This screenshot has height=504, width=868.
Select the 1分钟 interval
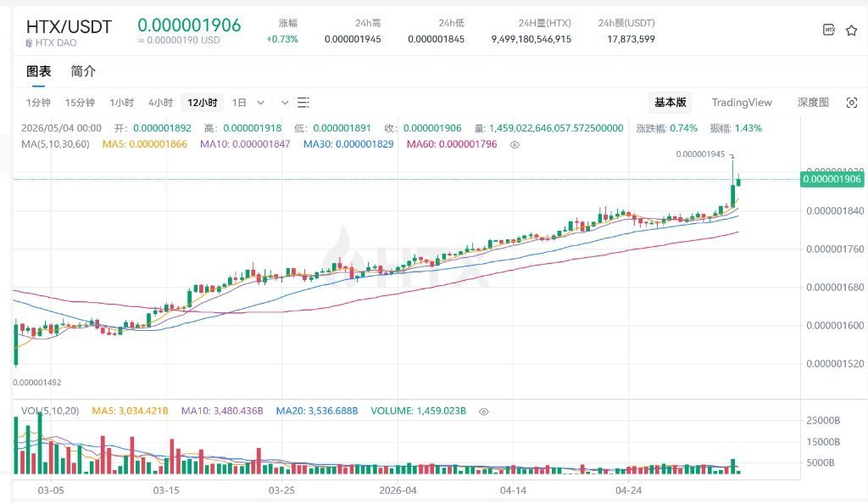point(38,103)
